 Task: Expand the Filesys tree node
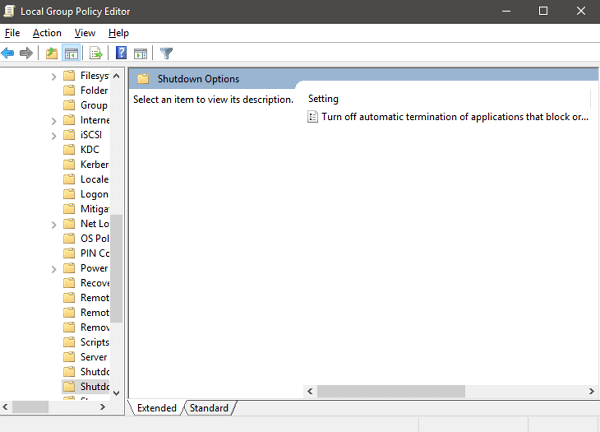[x=54, y=77]
